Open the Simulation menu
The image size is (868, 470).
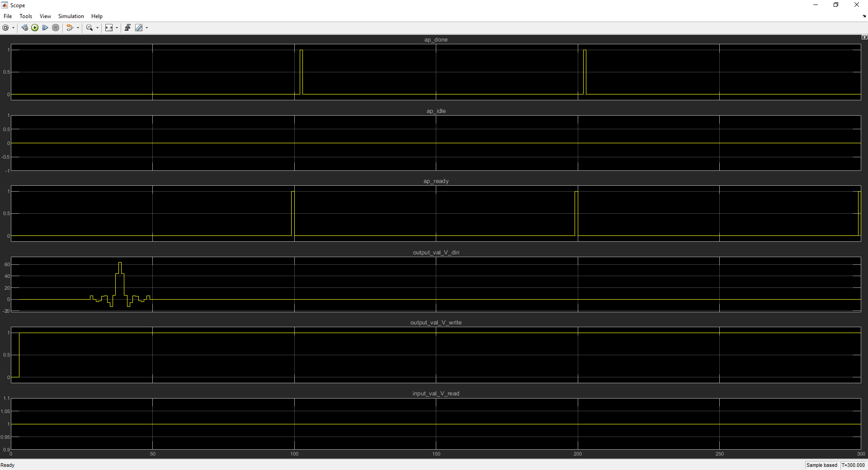click(x=71, y=16)
